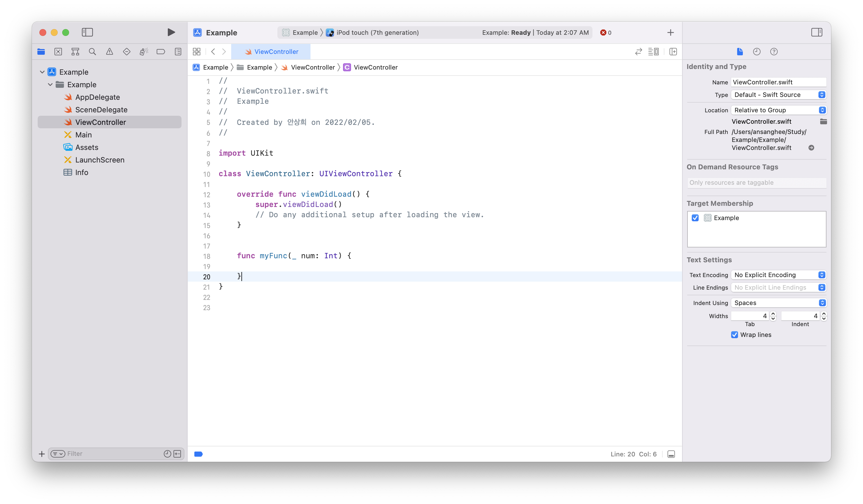
Task: Click the iPod touch destination selector
Action: coord(377,32)
